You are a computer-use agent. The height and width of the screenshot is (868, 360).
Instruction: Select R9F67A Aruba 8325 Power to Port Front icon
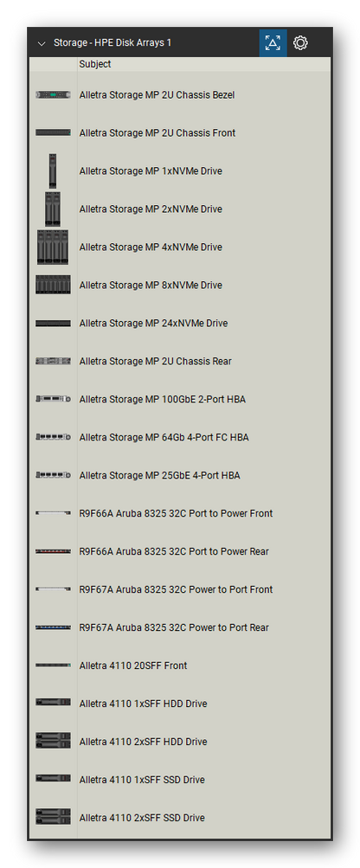pyautogui.click(x=53, y=589)
